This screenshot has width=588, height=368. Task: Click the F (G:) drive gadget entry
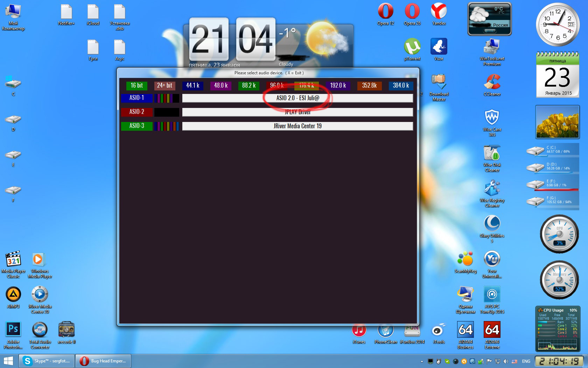click(x=552, y=200)
